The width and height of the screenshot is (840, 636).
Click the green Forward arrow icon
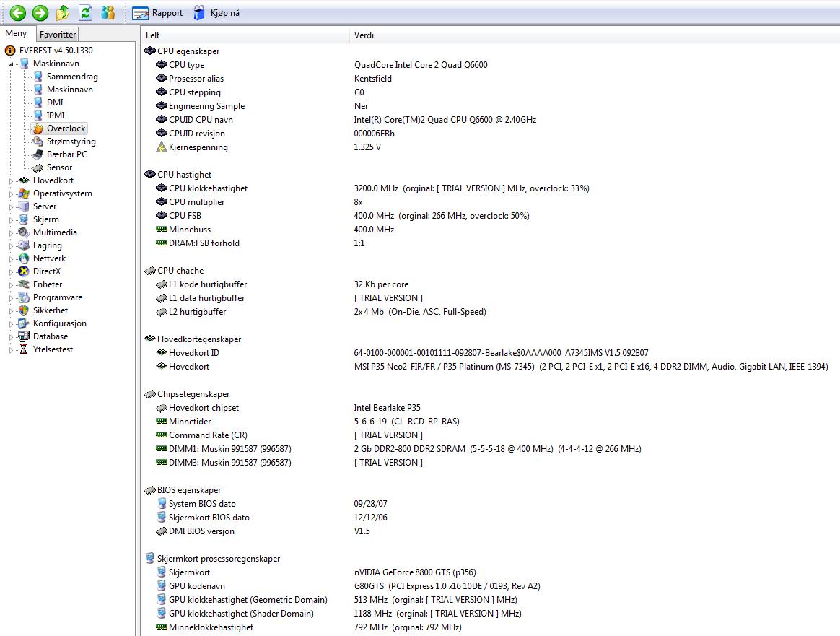[40, 13]
